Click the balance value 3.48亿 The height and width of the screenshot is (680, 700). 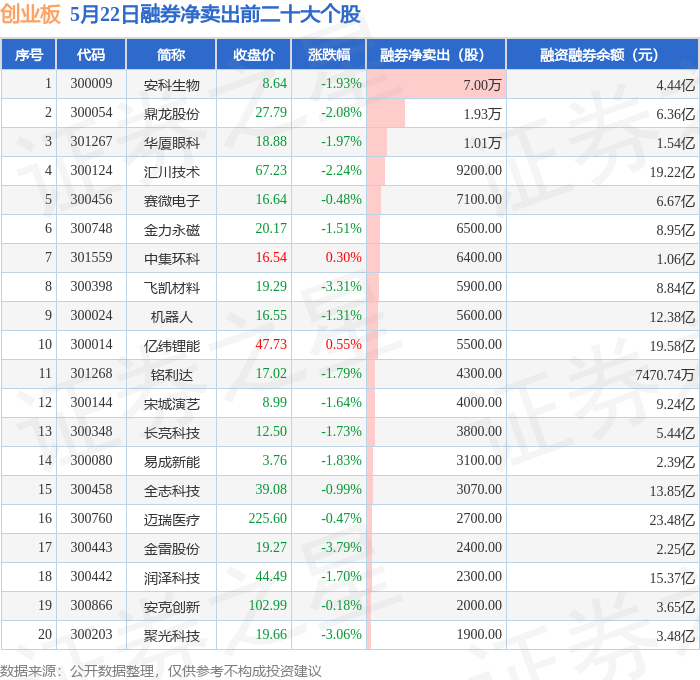[675, 636]
